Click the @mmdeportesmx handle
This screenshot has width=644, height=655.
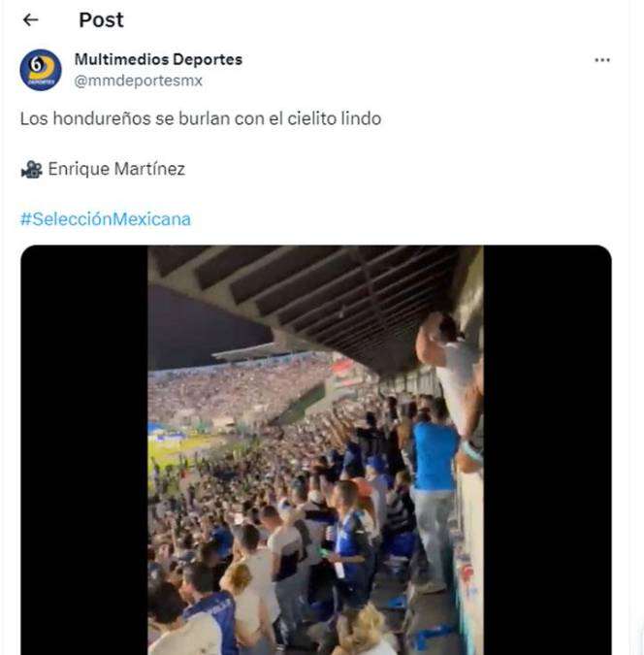coord(139,82)
